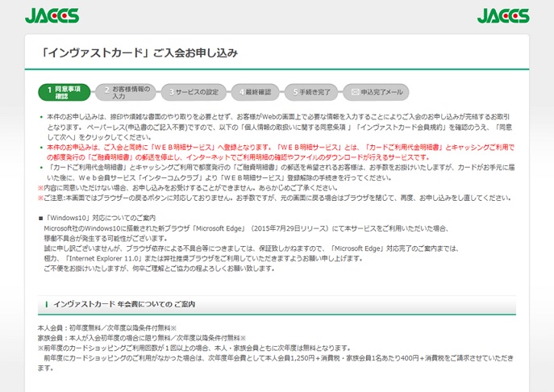Click the red notice beginning 本件のお申込みは、ご入会と同時に
This screenshot has height=392, width=554.
coord(281,152)
